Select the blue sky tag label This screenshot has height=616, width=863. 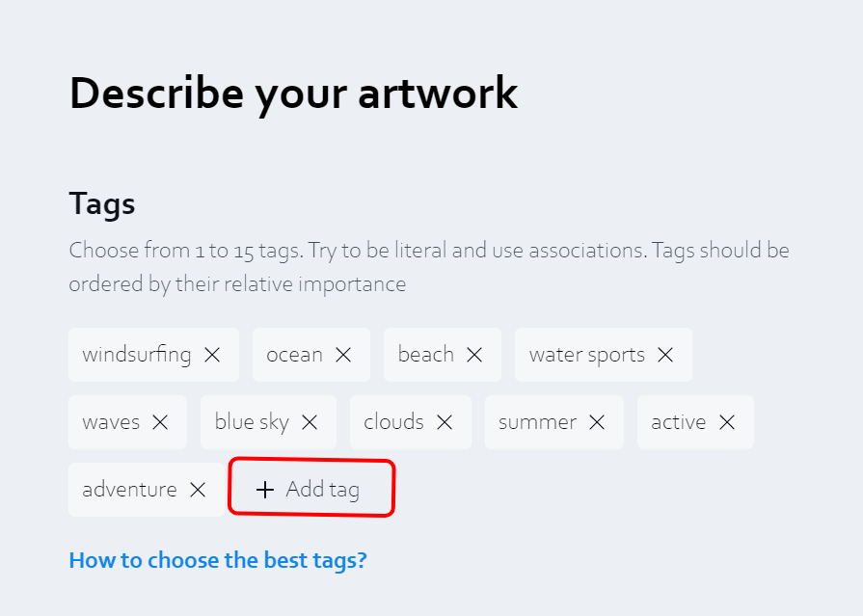pyautogui.click(x=252, y=422)
